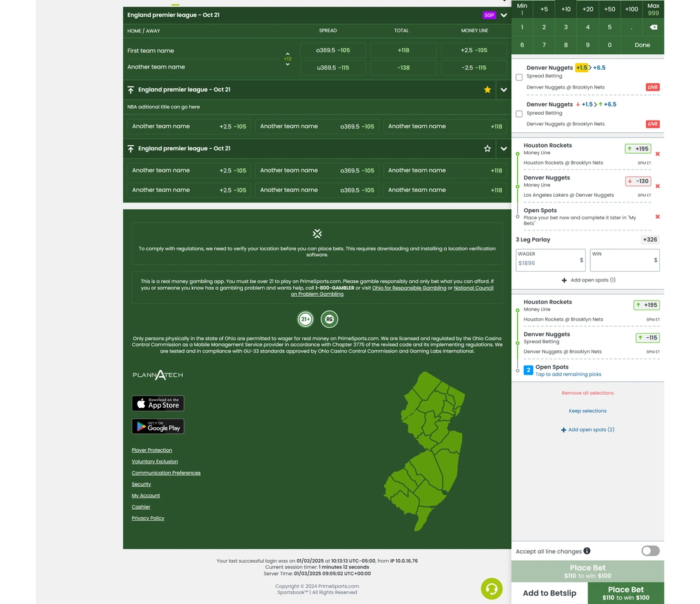Collapse the starred England premier league section

coord(504,90)
